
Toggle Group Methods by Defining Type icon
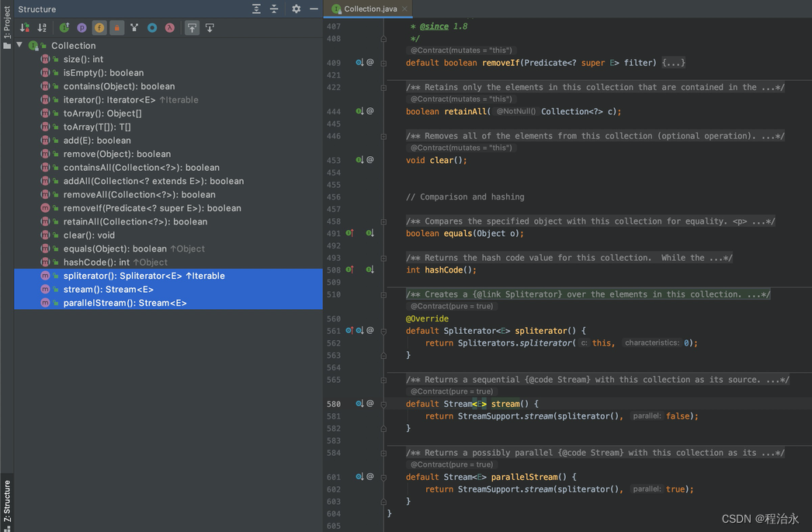(x=134, y=28)
